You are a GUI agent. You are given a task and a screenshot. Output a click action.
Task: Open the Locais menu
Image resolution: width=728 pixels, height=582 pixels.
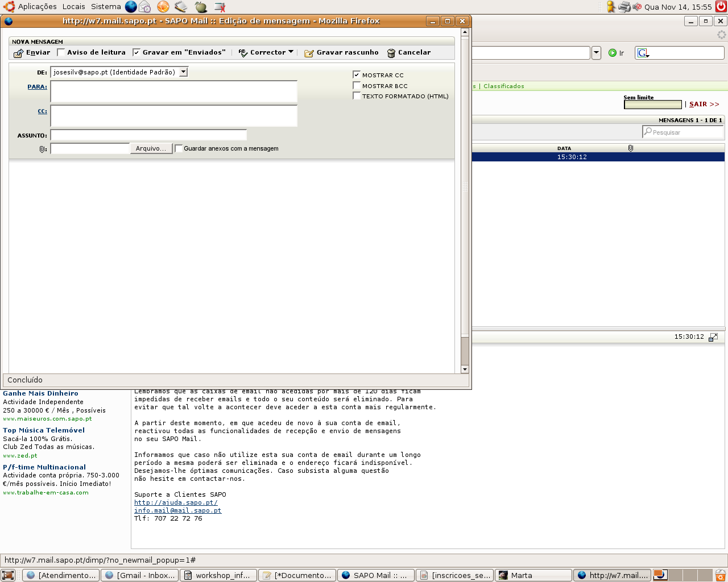(74, 7)
